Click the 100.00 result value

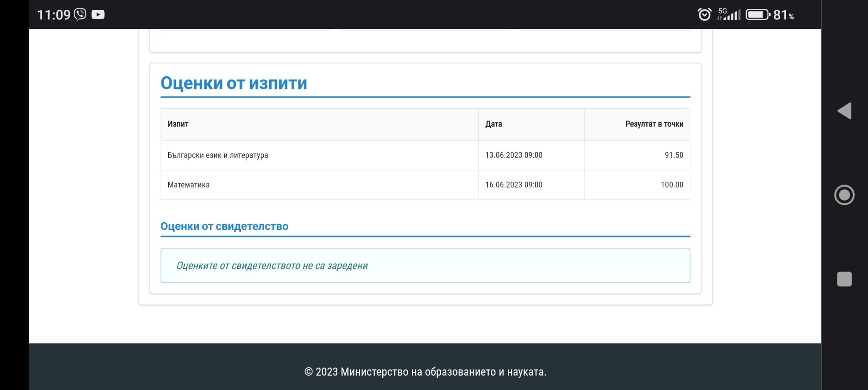[x=672, y=185]
